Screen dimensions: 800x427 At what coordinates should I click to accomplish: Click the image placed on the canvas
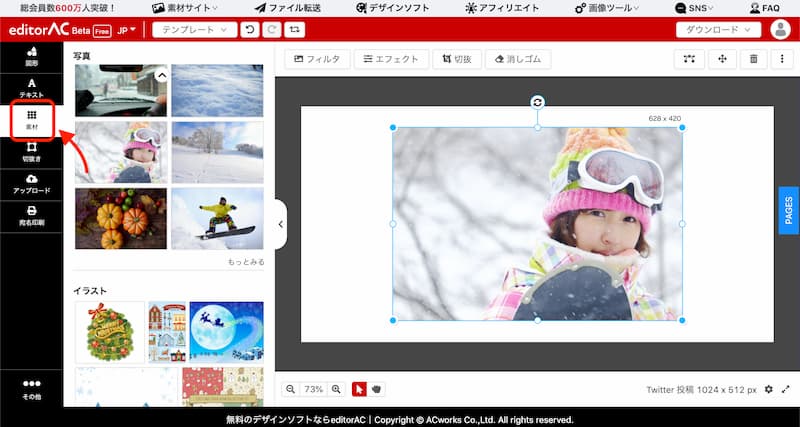tap(537, 224)
